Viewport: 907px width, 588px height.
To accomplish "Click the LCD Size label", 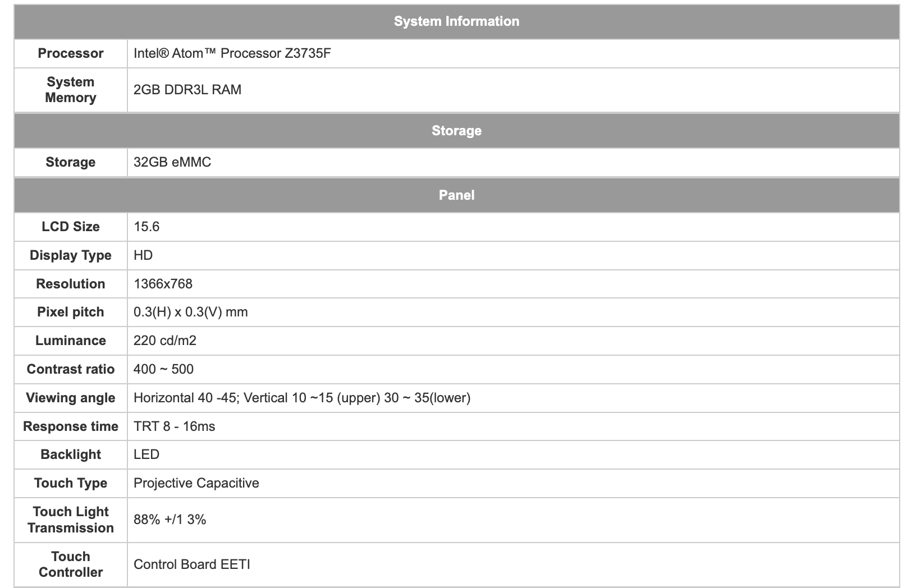I will pos(71,227).
